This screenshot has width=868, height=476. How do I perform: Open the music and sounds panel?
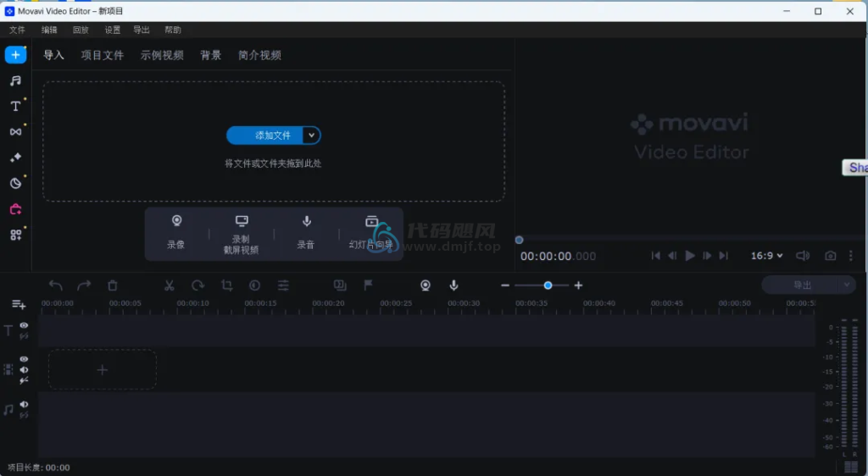click(15, 80)
